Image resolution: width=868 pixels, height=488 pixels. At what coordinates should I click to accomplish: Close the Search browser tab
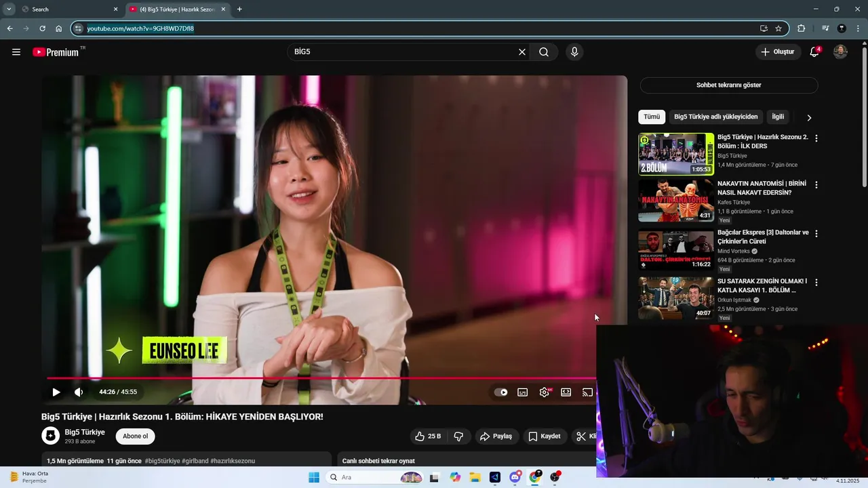click(x=115, y=9)
